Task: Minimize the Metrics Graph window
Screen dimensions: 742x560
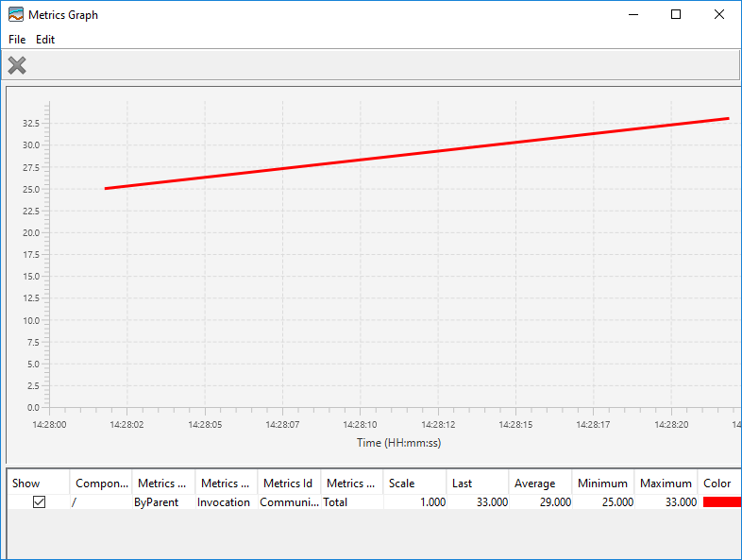Action: tap(632, 15)
